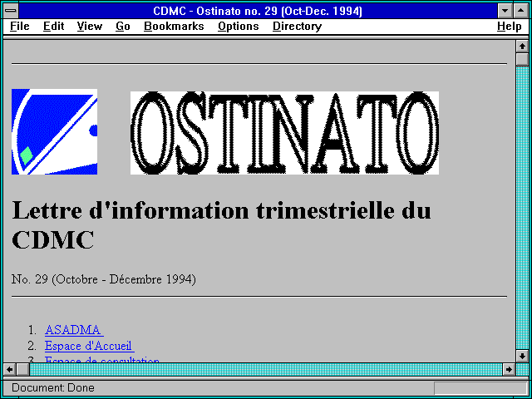Open the Edit menu

coord(53,27)
